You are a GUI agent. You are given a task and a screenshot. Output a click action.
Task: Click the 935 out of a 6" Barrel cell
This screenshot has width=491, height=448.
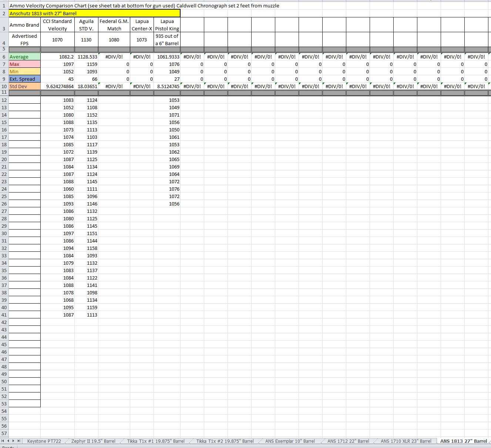tap(167, 40)
